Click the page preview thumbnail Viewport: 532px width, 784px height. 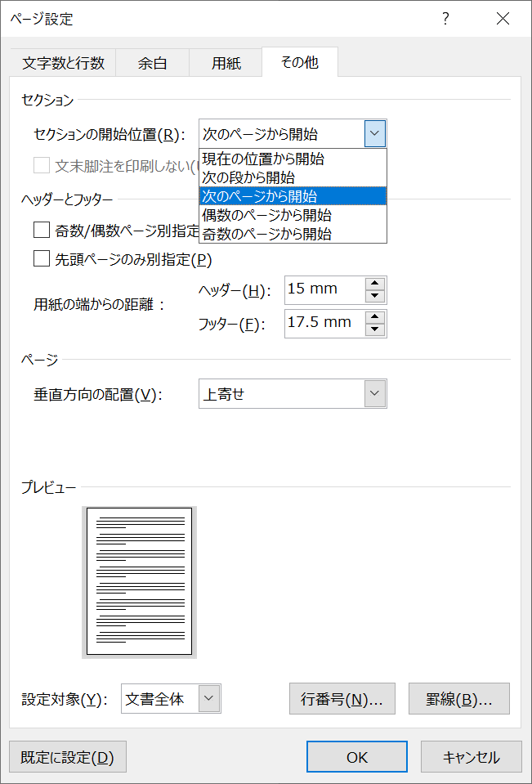coord(140,581)
